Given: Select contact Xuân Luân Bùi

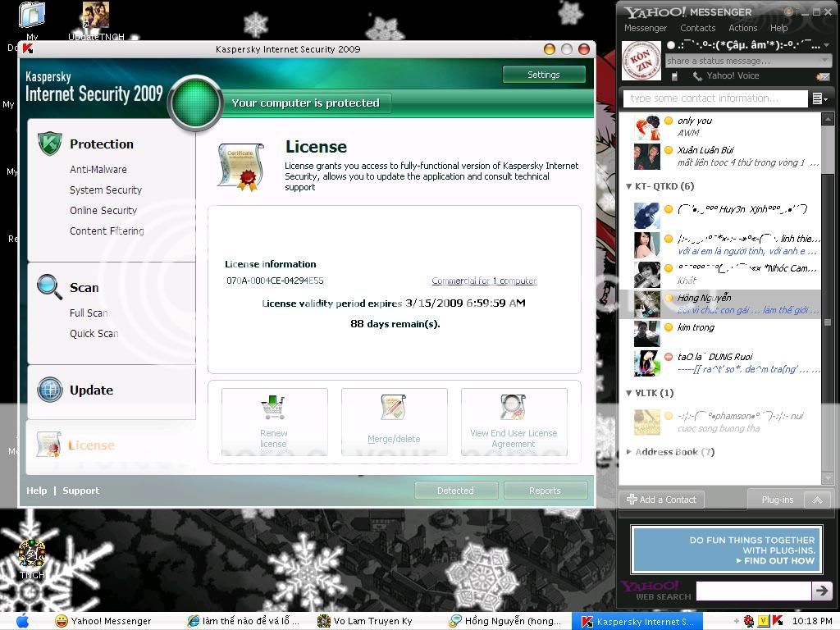Looking at the screenshot, I should pos(719,156).
